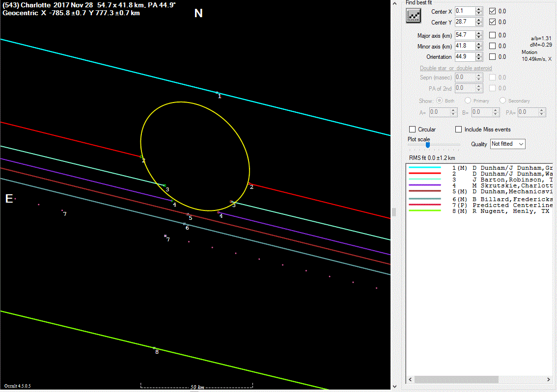This screenshot has width=557, height=392.
Task: Click the Center X spinner arrows
Action: [x=479, y=11]
